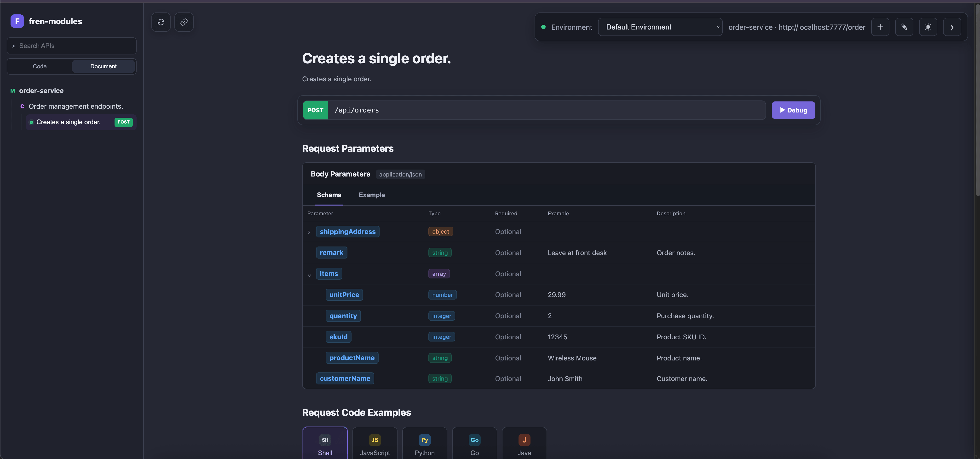Expand the shippingAddress row chevron
This screenshot has width=980, height=459.
click(x=309, y=232)
